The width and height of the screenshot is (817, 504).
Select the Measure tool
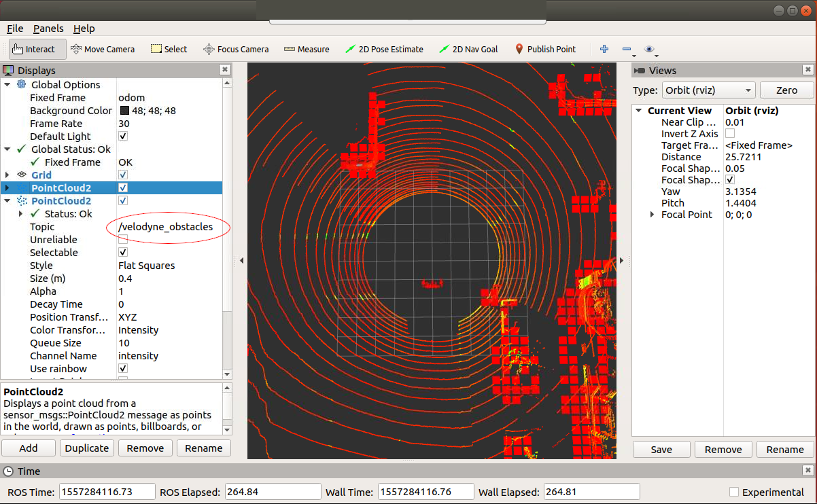(307, 49)
